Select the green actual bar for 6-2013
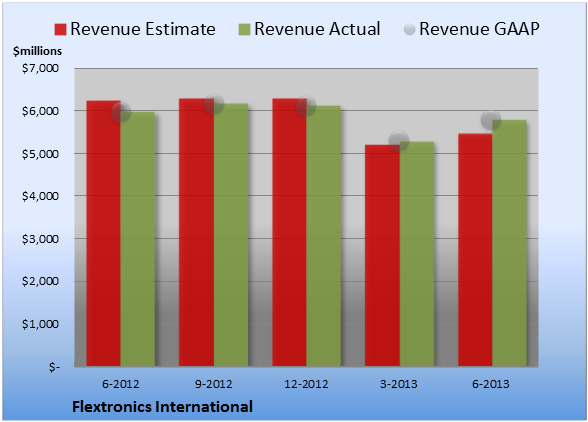 click(x=510, y=243)
